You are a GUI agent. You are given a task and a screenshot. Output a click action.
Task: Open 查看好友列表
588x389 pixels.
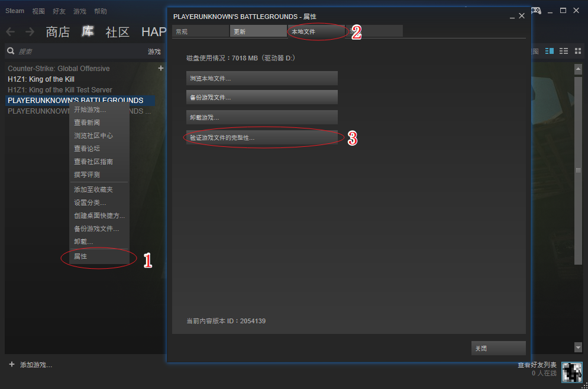[537, 365]
